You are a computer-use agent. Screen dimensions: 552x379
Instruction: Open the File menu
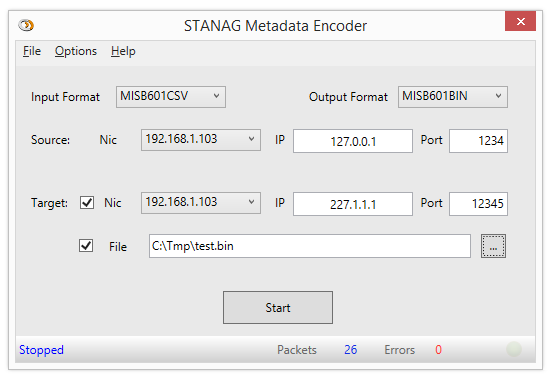pos(32,51)
